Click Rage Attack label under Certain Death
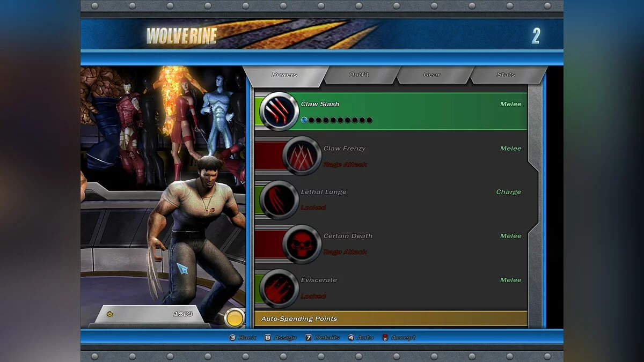 345,252
